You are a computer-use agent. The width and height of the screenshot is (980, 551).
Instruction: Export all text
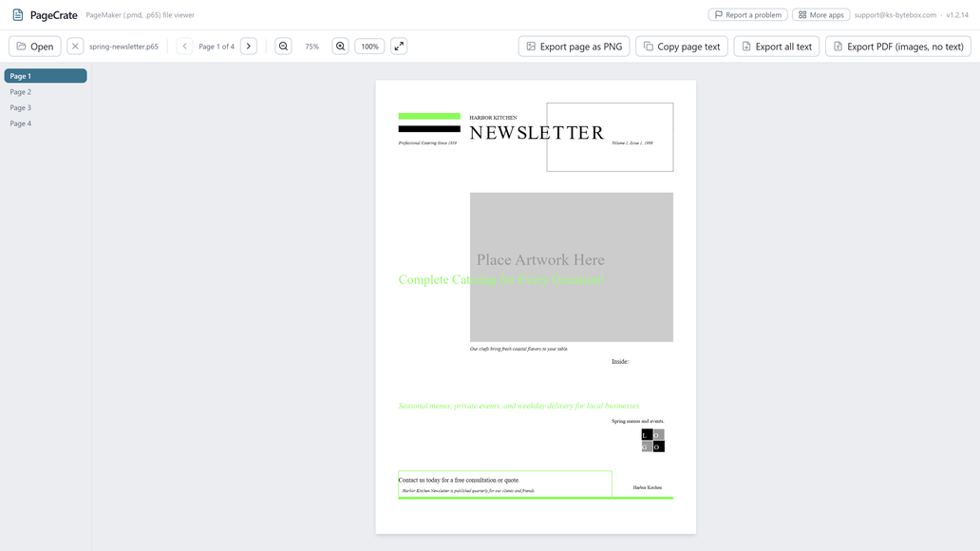776,47
